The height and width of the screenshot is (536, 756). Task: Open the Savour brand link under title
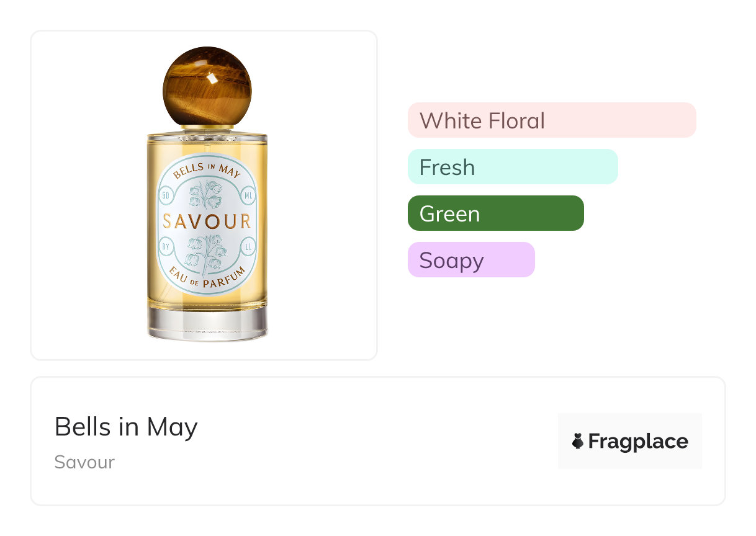click(84, 462)
